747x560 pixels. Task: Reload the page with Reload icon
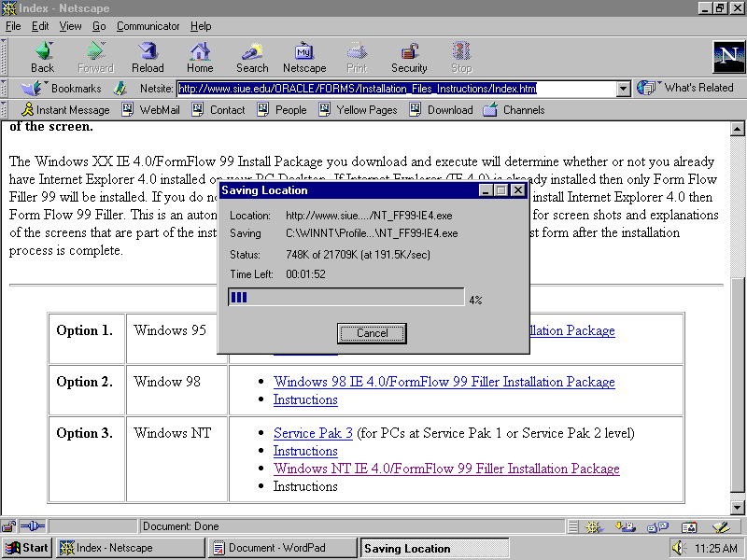click(x=148, y=56)
